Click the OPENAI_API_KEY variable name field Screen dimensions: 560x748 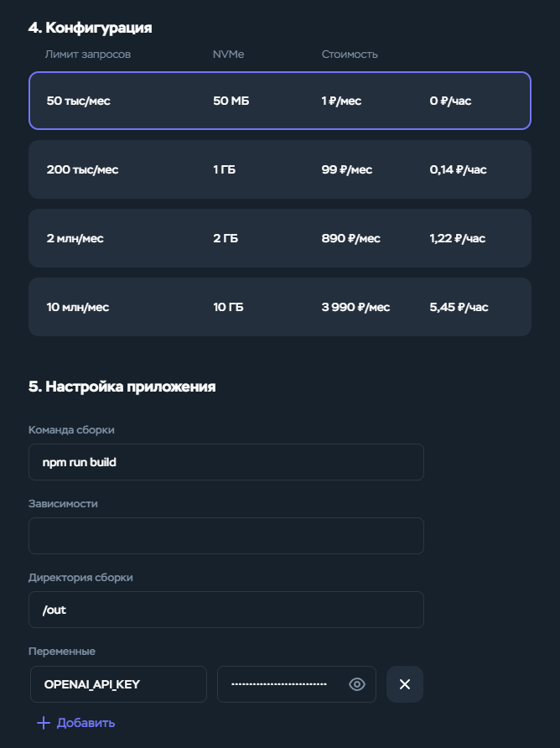[118, 684]
